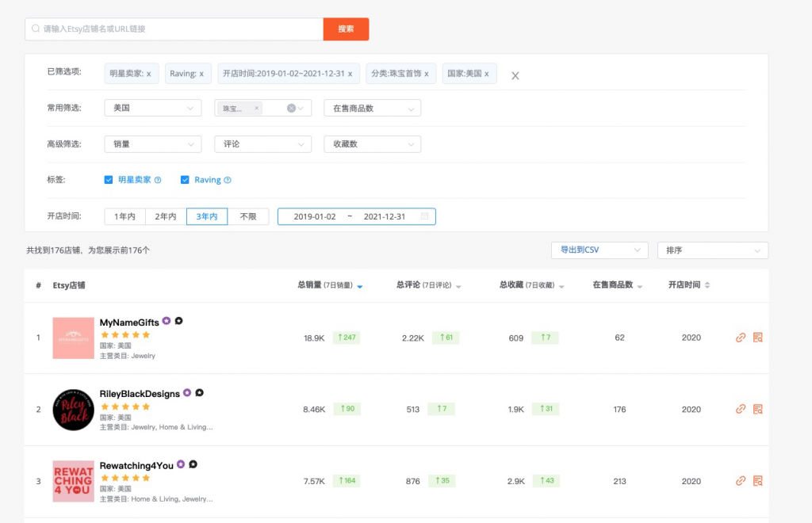This screenshot has width=812, height=523.
Task: Select the 1年内 time range option
Action: pos(125,216)
